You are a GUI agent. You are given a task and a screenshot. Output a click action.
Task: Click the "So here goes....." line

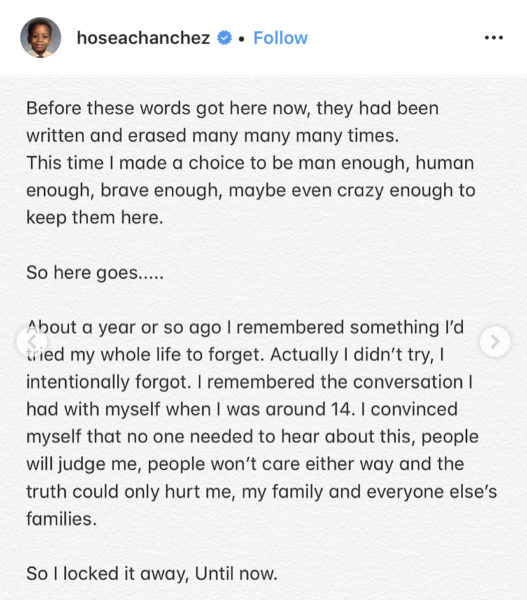(95, 273)
